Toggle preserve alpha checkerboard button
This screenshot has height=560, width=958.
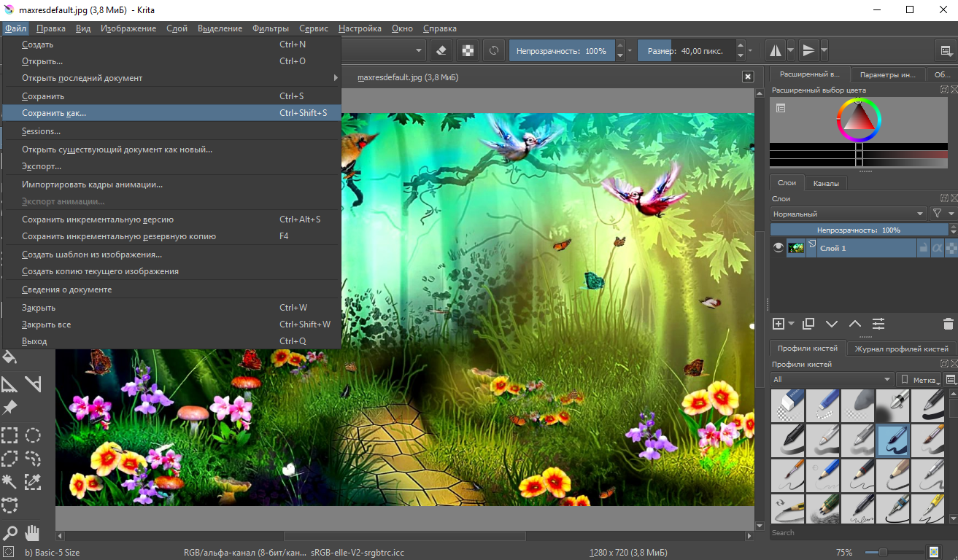(x=468, y=51)
